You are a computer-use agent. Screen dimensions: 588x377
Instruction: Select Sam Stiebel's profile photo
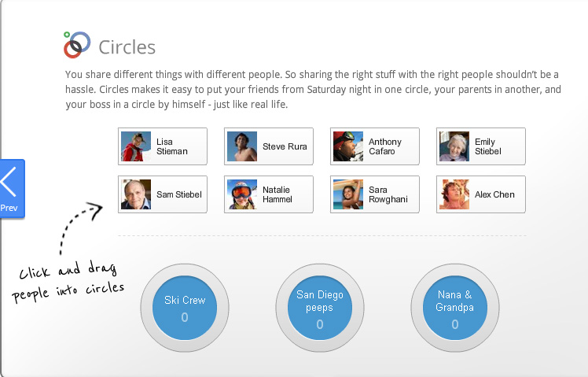point(136,194)
